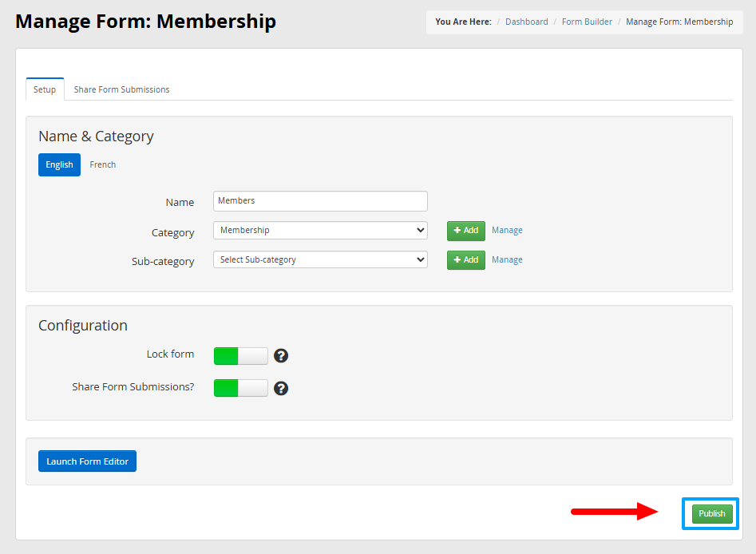Switch language to French

(x=103, y=165)
